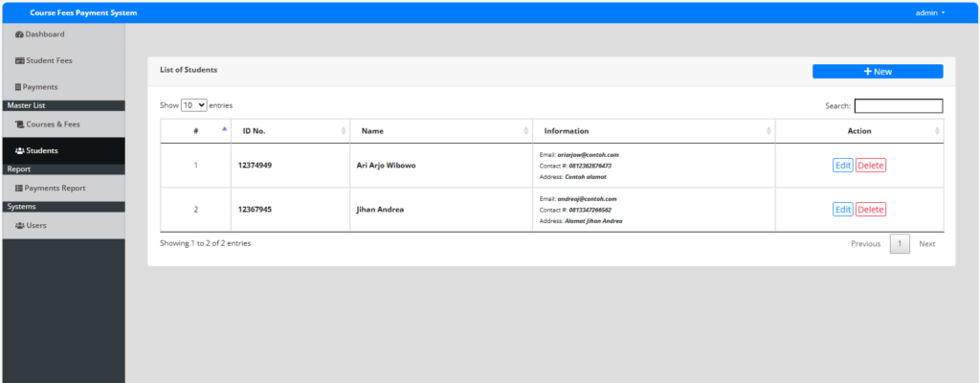
Task: Go to pagination page 1
Action: pyautogui.click(x=900, y=244)
